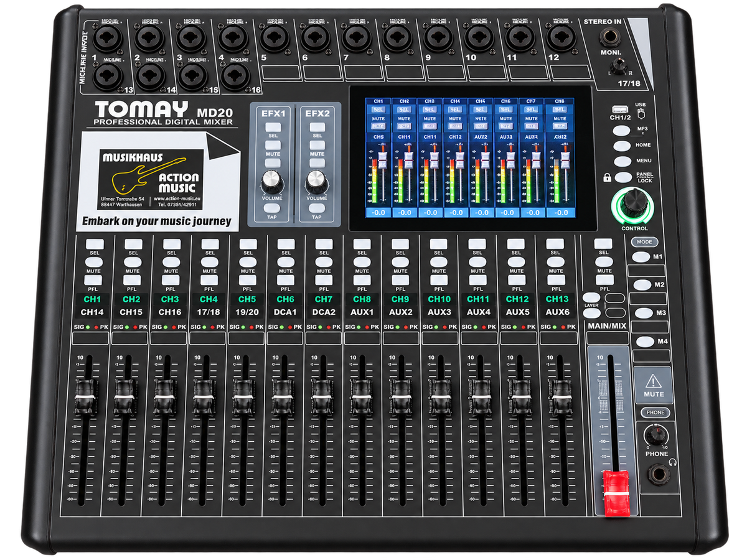This screenshot has height=560, width=747.
Task: Click the EFX2 VOLUME knob
Action: tap(316, 182)
